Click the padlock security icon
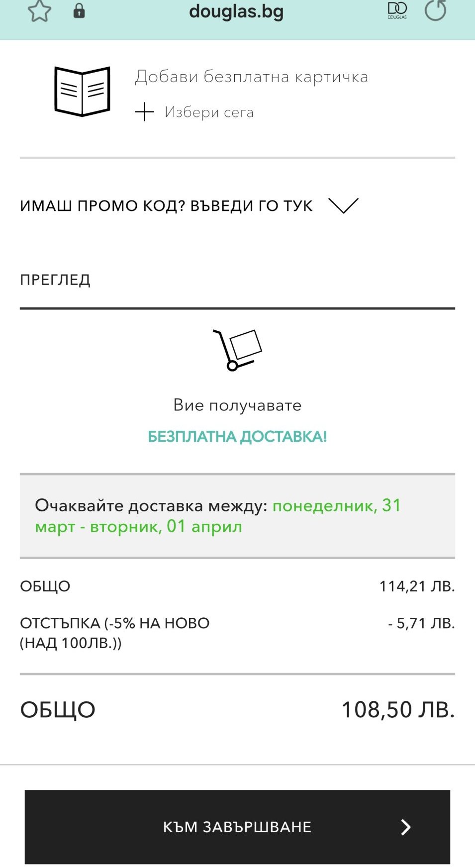The height and width of the screenshot is (868, 475). pyautogui.click(x=79, y=11)
